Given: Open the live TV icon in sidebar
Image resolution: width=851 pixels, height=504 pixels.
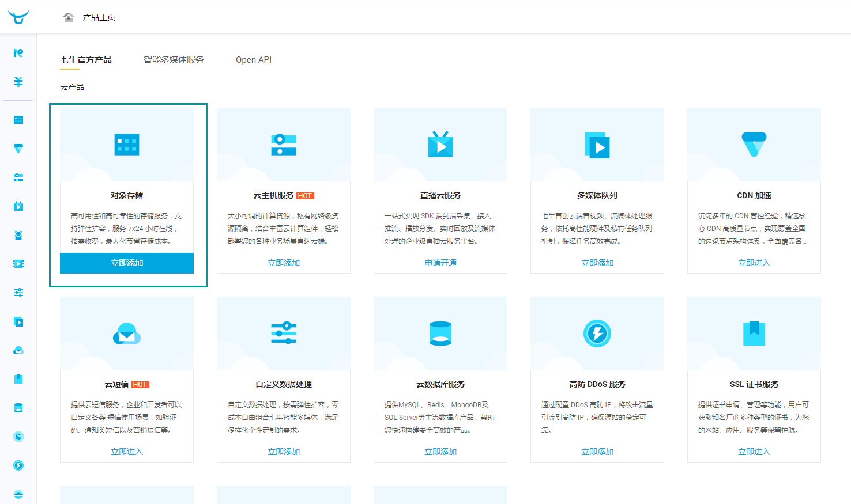Looking at the screenshot, I should (18, 206).
